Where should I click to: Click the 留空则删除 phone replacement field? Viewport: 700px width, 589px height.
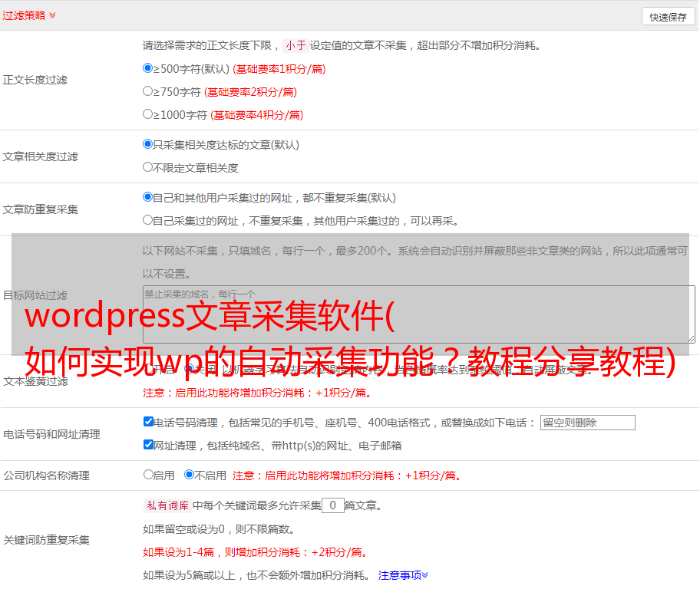[x=587, y=423]
